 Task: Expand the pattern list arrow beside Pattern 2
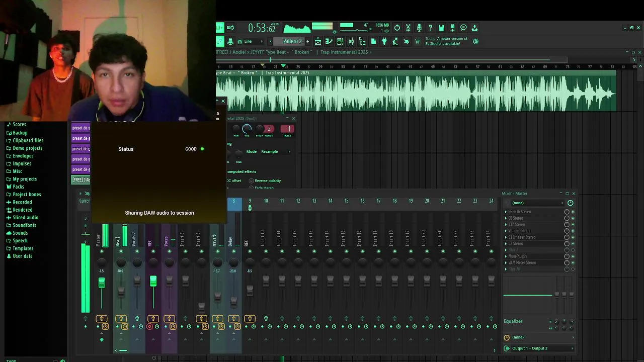coord(270,41)
